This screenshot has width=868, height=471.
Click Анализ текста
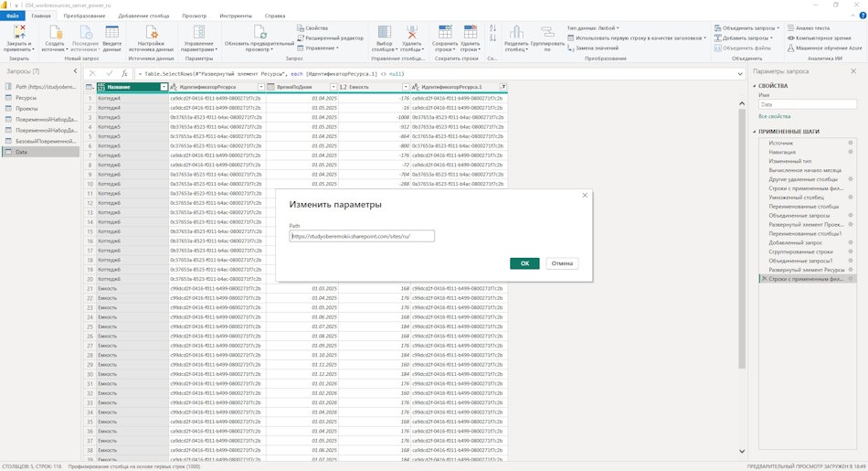click(x=809, y=27)
